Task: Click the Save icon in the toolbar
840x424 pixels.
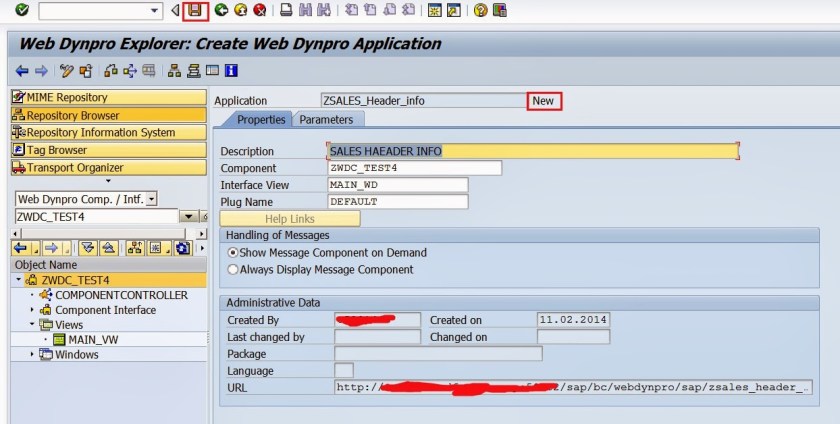Action: tap(195, 10)
